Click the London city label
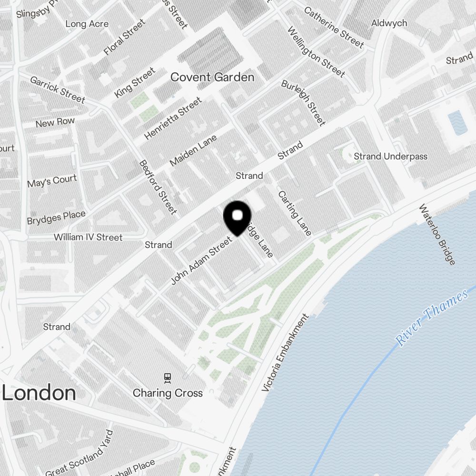The image size is (476, 476). point(39,393)
